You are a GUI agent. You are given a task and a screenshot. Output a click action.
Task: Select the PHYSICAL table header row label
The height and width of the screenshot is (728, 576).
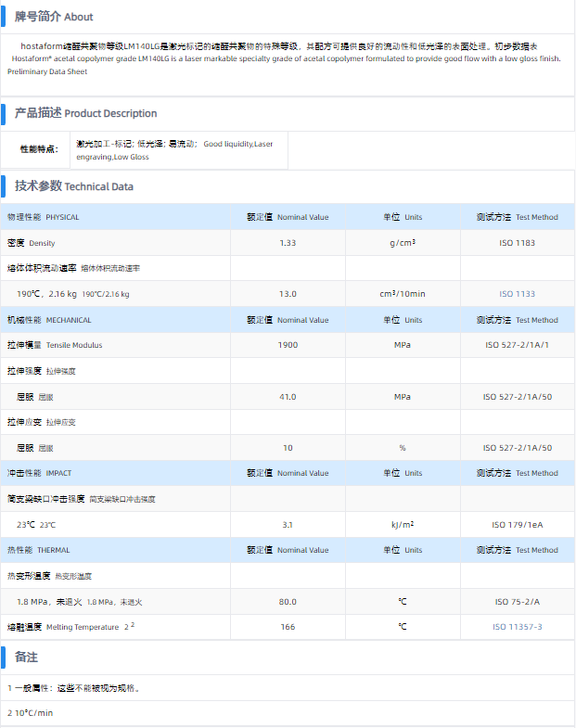[x=44, y=217]
